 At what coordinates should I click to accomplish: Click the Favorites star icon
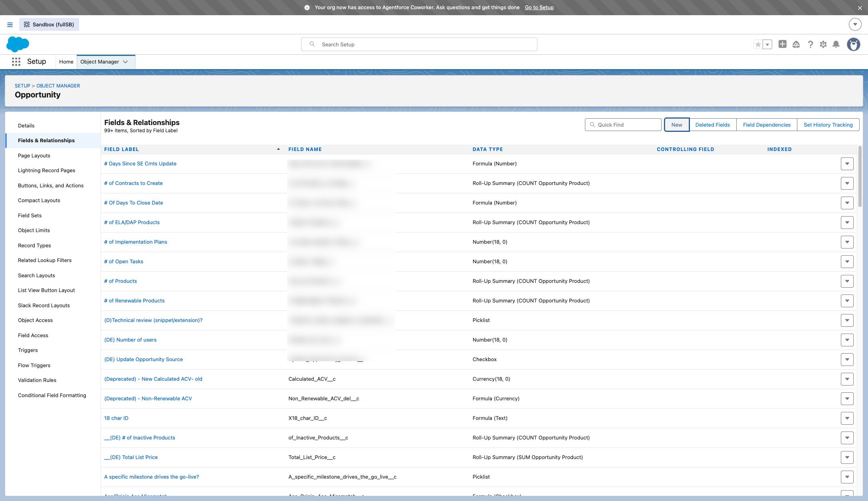tap(758, 44)
